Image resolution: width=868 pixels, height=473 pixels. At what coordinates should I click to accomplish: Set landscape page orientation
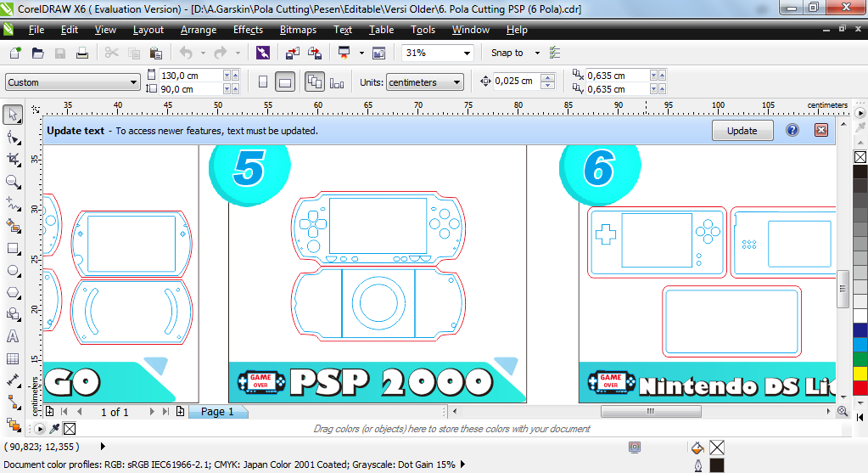click(x=284, y=82)
